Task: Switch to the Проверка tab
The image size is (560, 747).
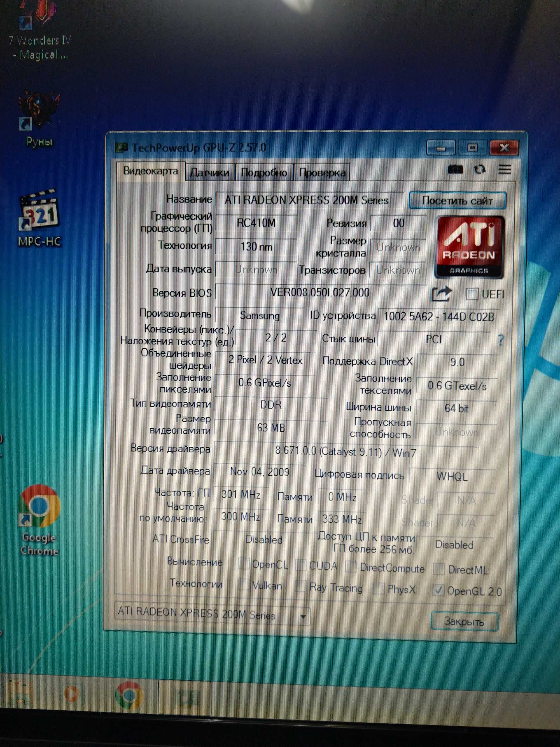Action: click(x=322, y=173)
